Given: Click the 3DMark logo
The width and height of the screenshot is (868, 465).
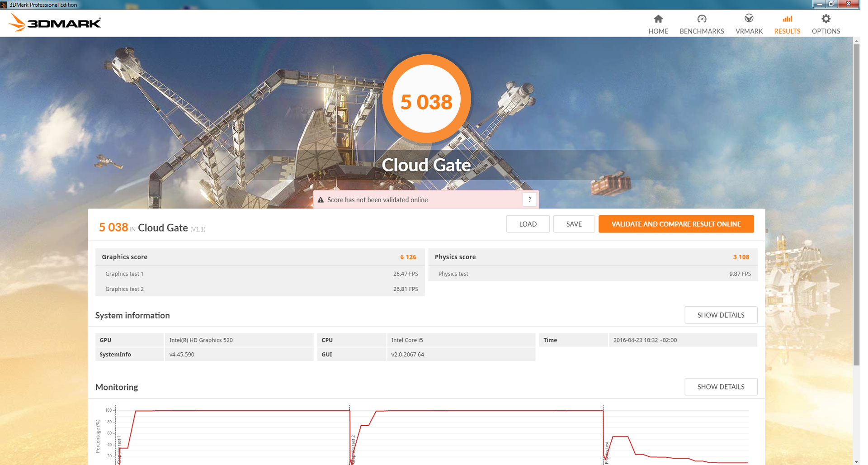Looking at the screenshot, I should point(55,23).
